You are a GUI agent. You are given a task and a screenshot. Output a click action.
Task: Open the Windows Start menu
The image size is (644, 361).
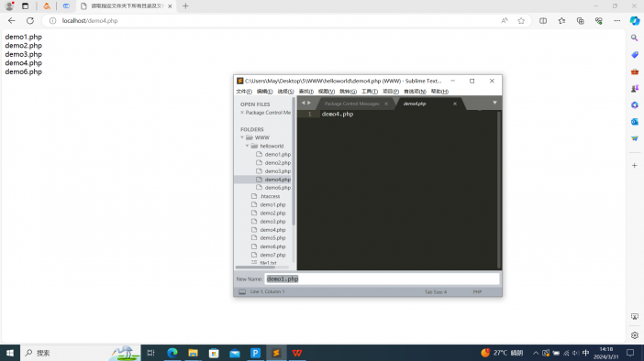10,353
